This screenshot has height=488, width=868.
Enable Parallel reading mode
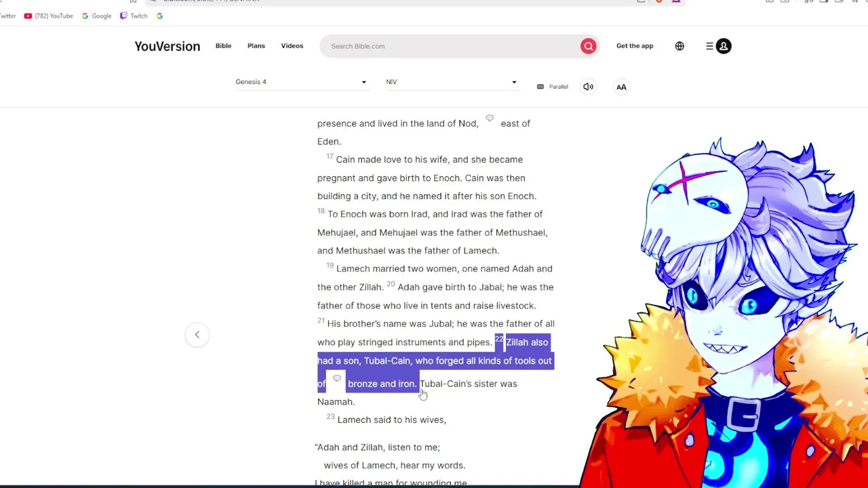tap(553, 87)
